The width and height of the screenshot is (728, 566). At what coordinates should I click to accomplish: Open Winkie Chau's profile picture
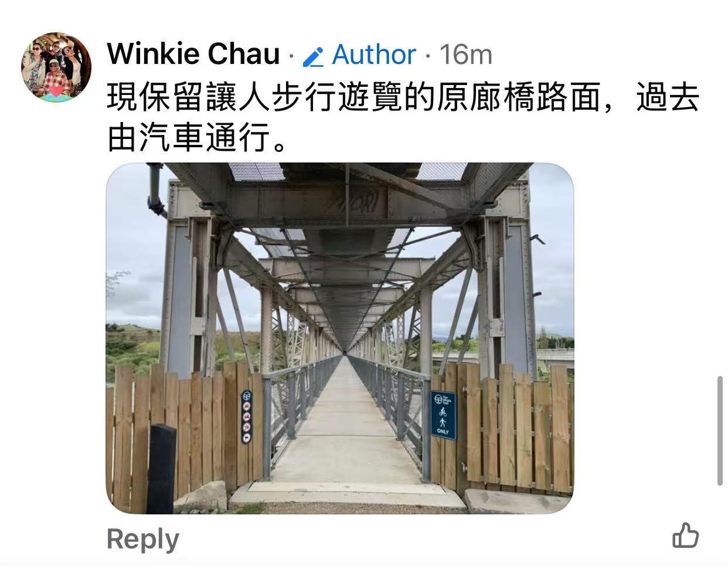[x=56, y=67]
